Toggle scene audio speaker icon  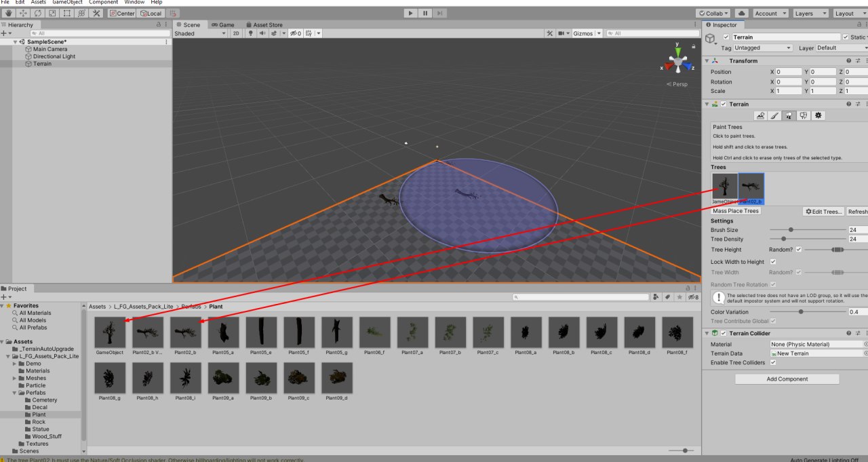click(262, 33)
